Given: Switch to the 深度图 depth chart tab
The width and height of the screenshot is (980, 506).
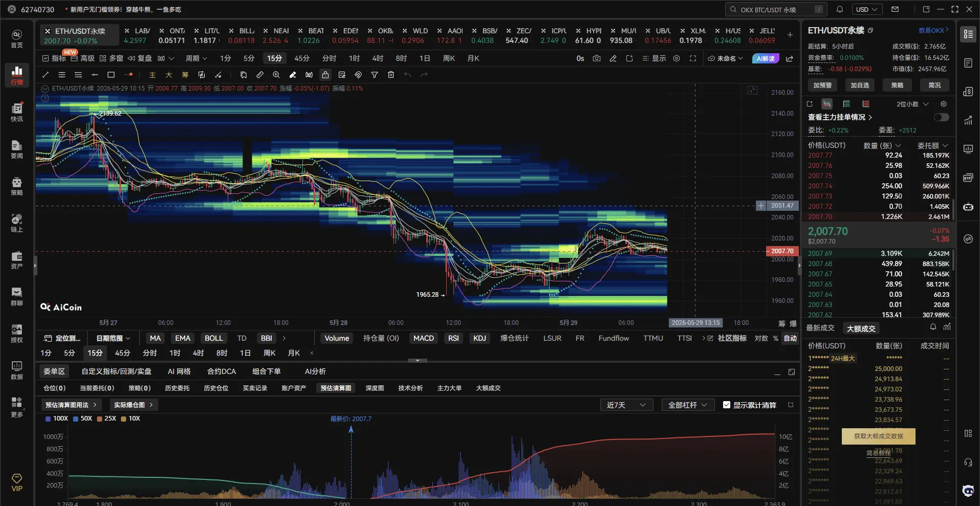Looking at the screenshot, I should coord(375,388).
